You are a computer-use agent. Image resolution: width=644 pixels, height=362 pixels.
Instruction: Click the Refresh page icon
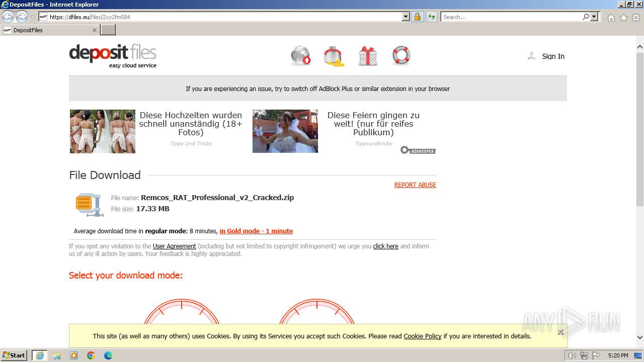432,17
